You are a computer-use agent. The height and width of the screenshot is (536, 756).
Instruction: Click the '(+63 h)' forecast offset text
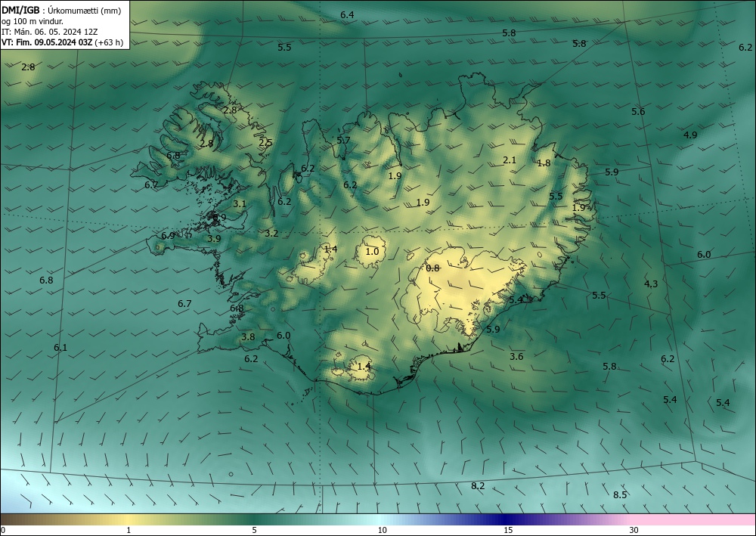coord(109,42)
